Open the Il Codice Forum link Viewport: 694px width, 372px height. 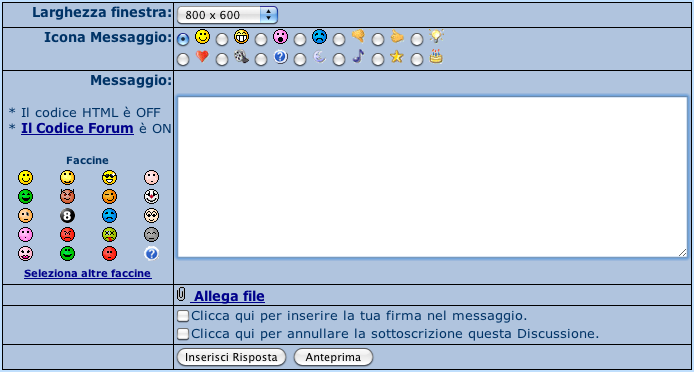(x=77, y=128)
